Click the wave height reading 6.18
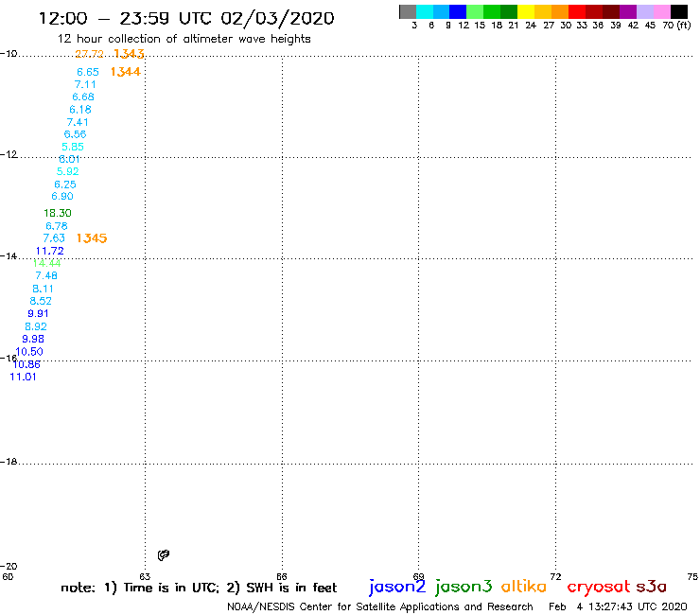 pos(80,110)
